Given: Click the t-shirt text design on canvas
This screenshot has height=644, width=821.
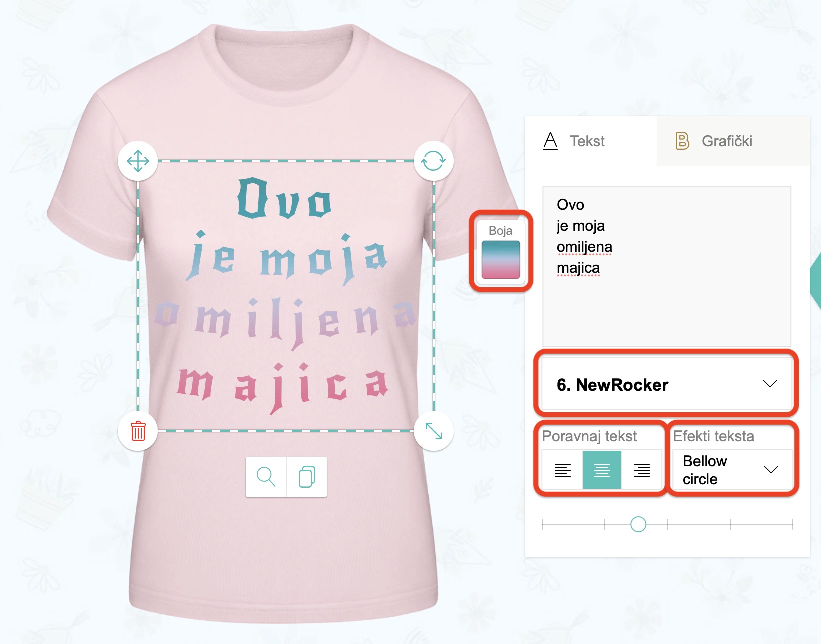Looking at the screenshot, I should 285,296.
